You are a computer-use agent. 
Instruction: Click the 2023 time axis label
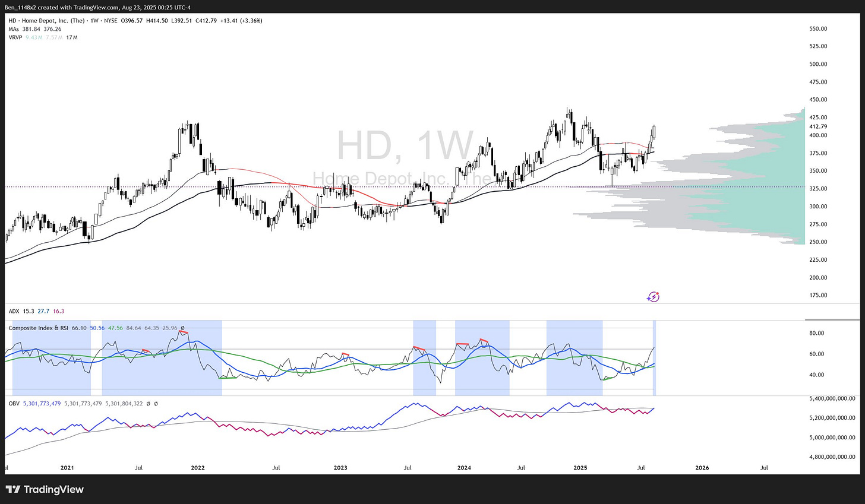point(340,468)
